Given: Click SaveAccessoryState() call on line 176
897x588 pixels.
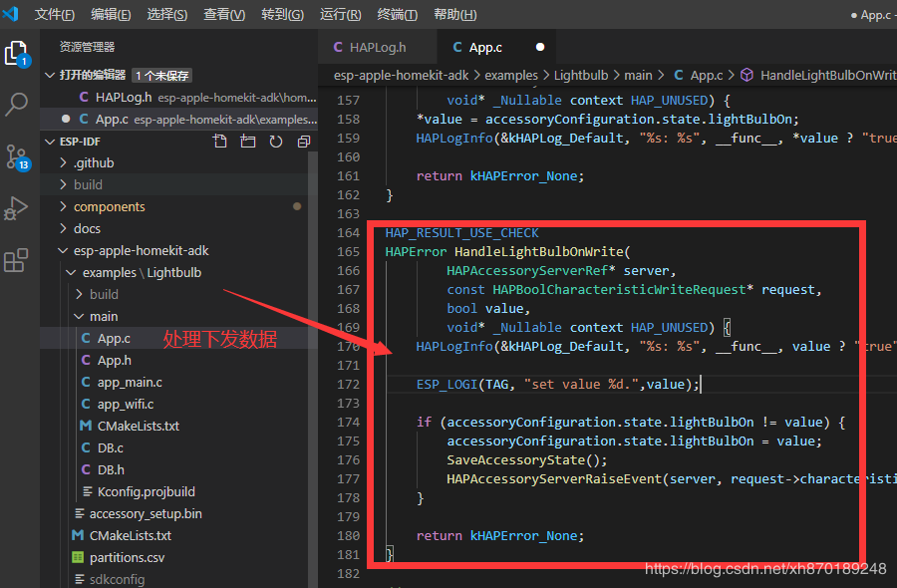Looking at the screenshot, I should (x=526, y=459).
